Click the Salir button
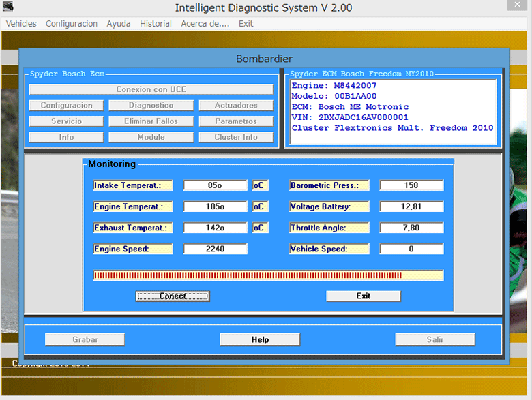The image size is (532, 400). pyautogui.click(x=435, y=339)
